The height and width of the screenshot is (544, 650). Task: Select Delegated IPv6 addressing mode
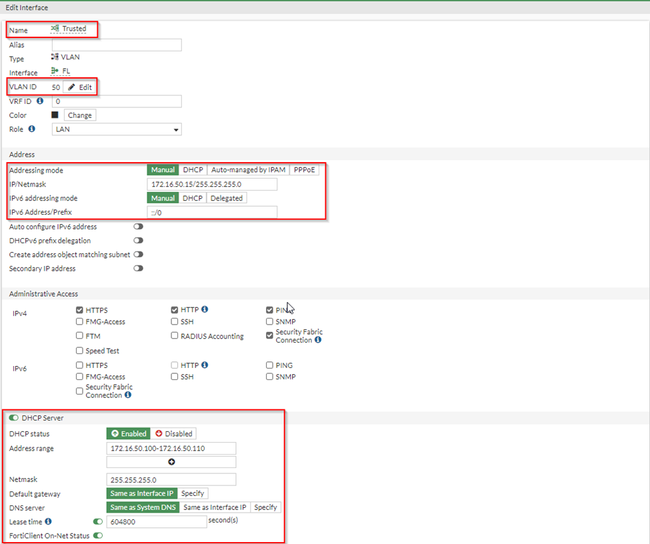click(x=226, y=198)
